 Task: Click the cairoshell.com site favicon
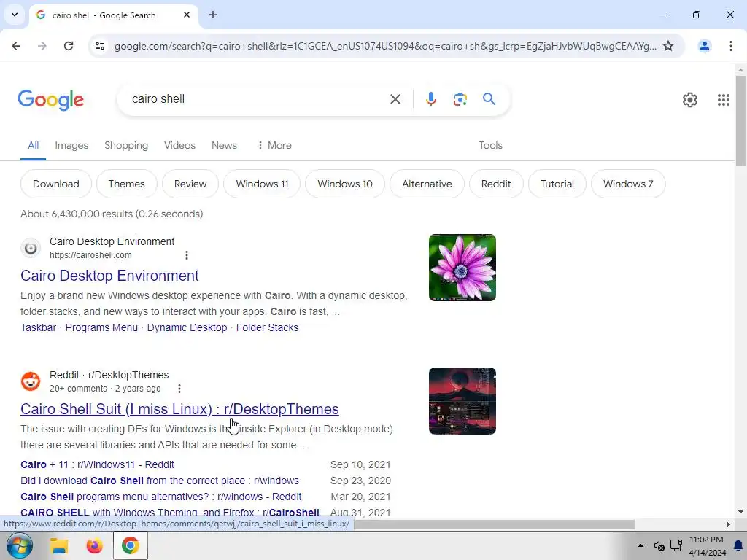pyautogui.click(x=31, y=248)
